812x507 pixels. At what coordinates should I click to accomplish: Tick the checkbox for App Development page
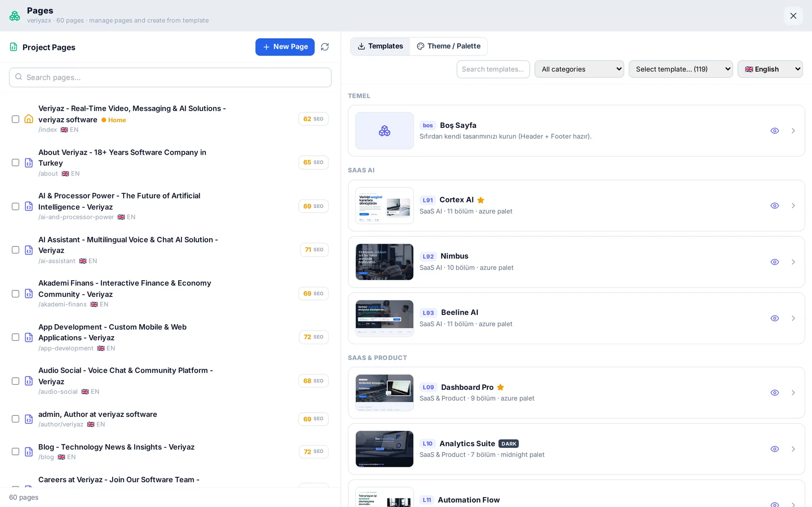15,338
